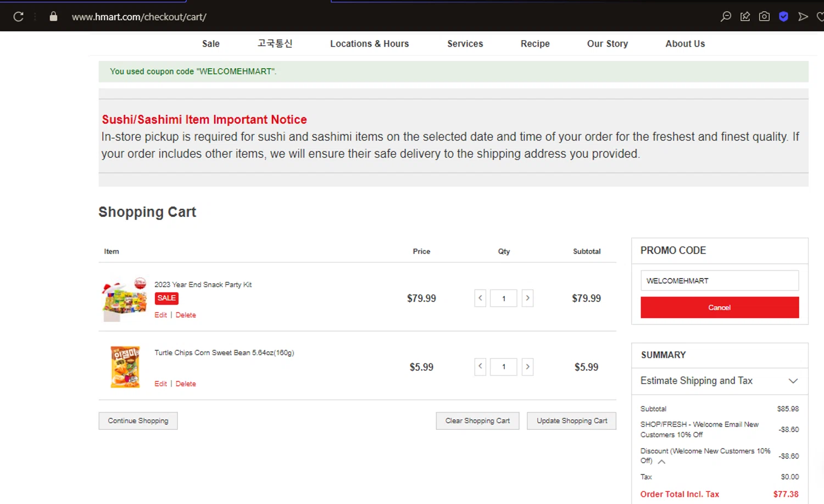Take a snapshot with the camera icon
824x504 pixels.
click(x=764, y=16)
